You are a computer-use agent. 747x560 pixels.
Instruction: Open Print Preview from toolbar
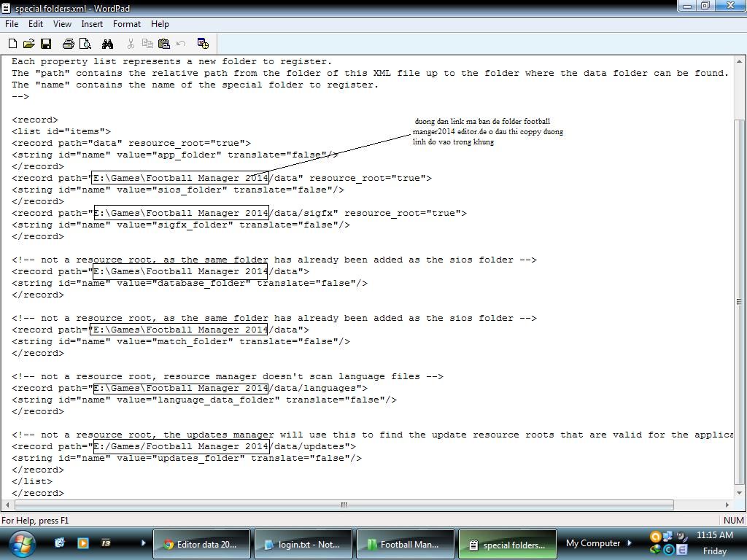(85, 44)
